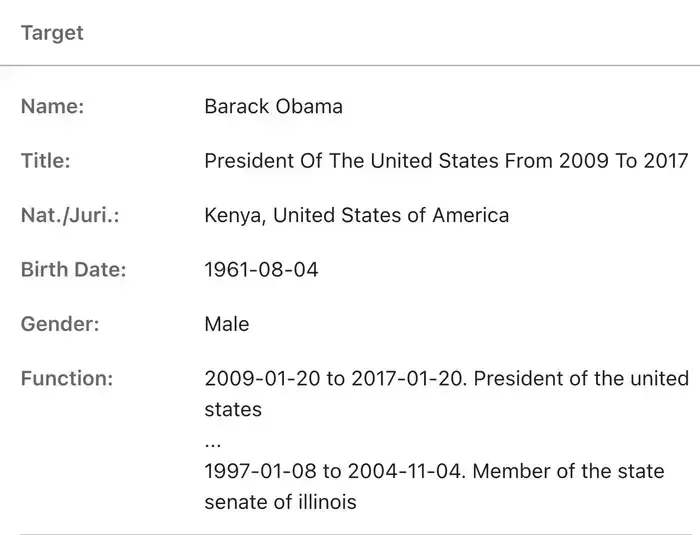Click the Male gender value

(x=227, y=324)
